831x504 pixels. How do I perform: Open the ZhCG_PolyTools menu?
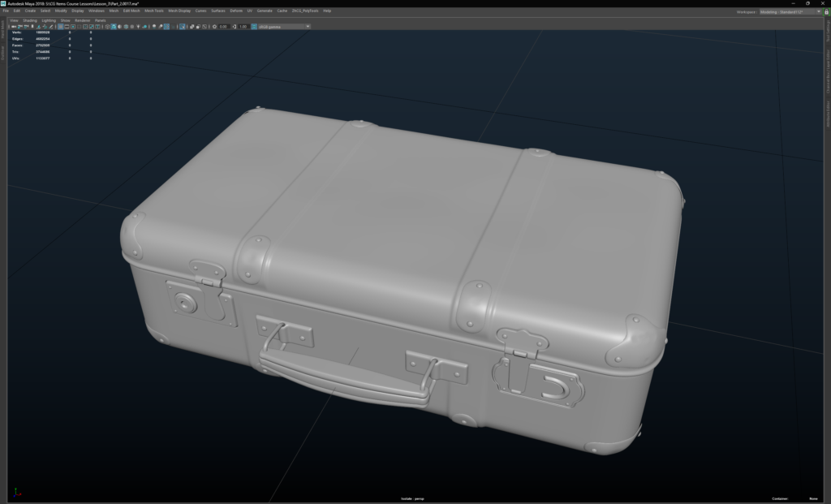point(305,11)
